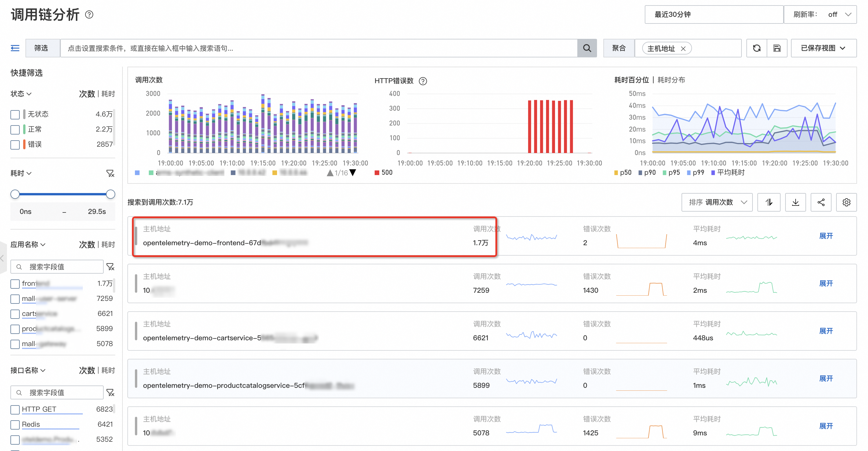
Task: Check the frontend application checkbox
Action: (x=15, y=284)
